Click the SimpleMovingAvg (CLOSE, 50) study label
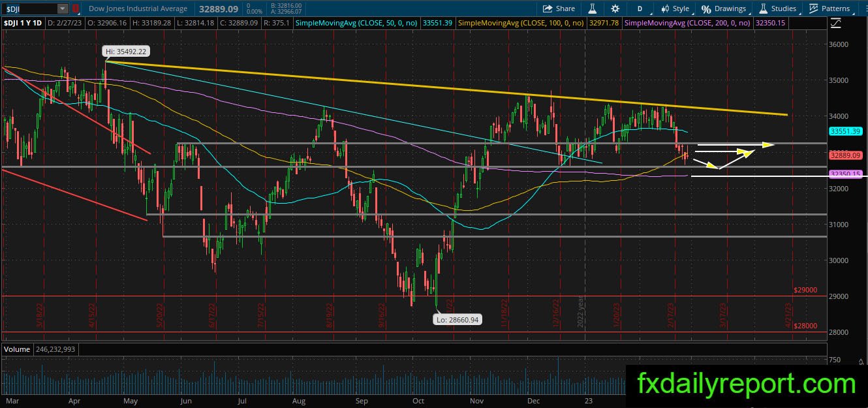Screen dimensions: 868x408 tap(358, 22)
